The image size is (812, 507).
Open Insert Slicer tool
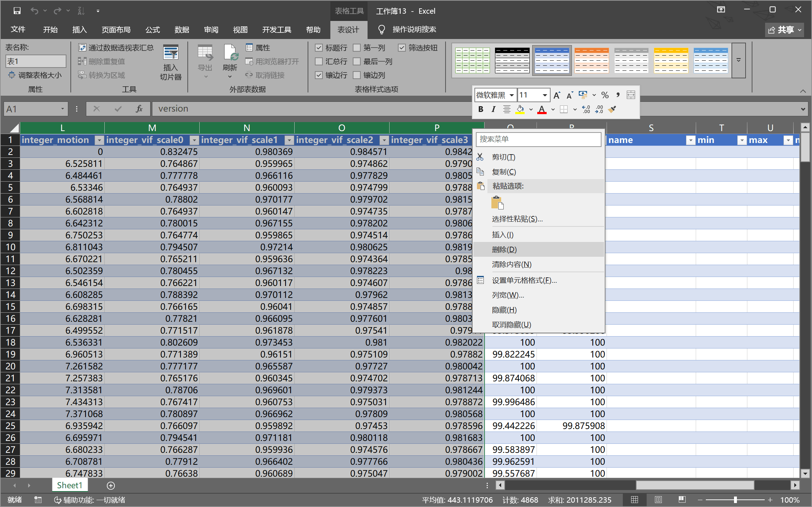pos(171,62)
